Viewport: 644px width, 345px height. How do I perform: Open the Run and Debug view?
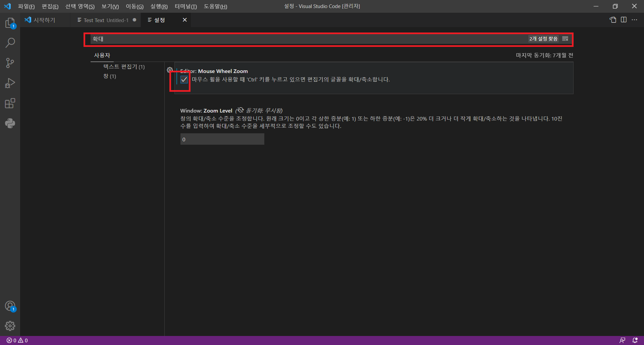pyautogui.click(x=10, y=83)
